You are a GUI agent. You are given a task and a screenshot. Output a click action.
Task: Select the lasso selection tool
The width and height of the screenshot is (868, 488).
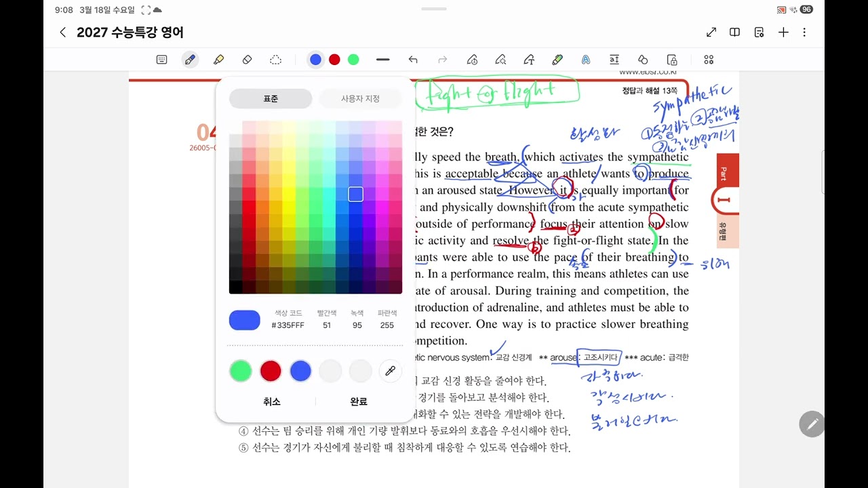click(275, 60)
